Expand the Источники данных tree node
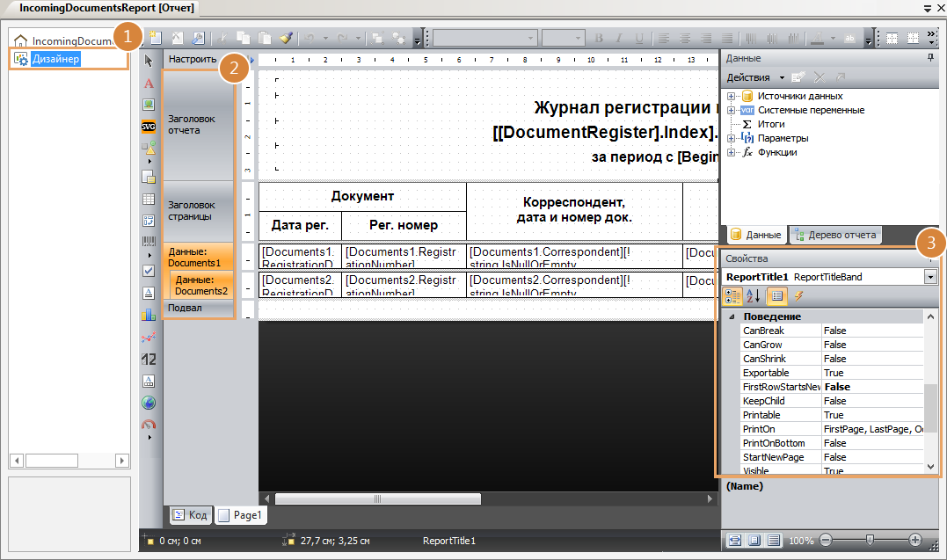Image resolution: width=947 pixels, height=560 pixels. tap(732, 96)
